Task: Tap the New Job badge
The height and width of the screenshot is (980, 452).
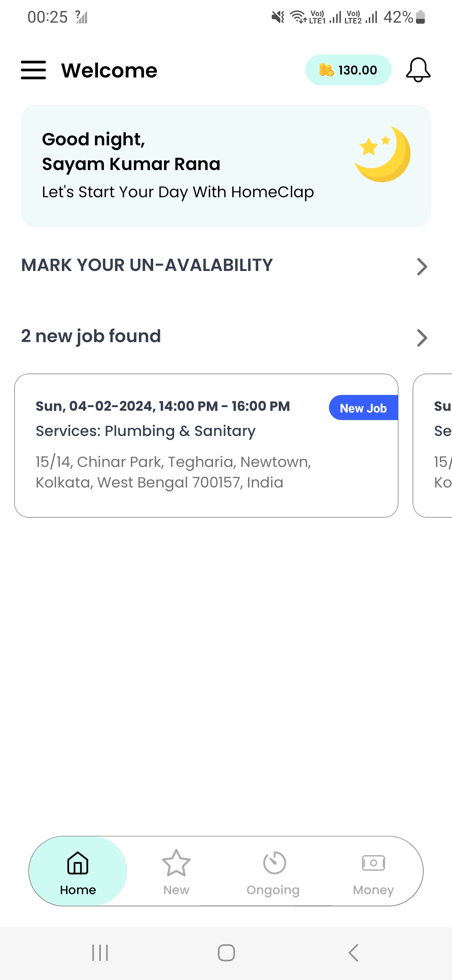Action: pyautogui.click(x=363, y=408)
